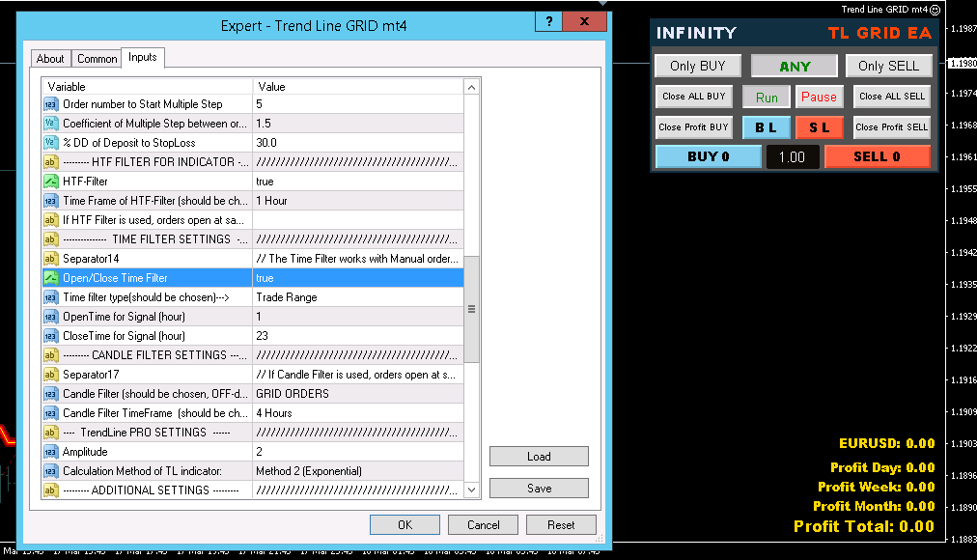
Task: Click the icon beside Candle Filter TimeFrame
Action: [51, 413]
